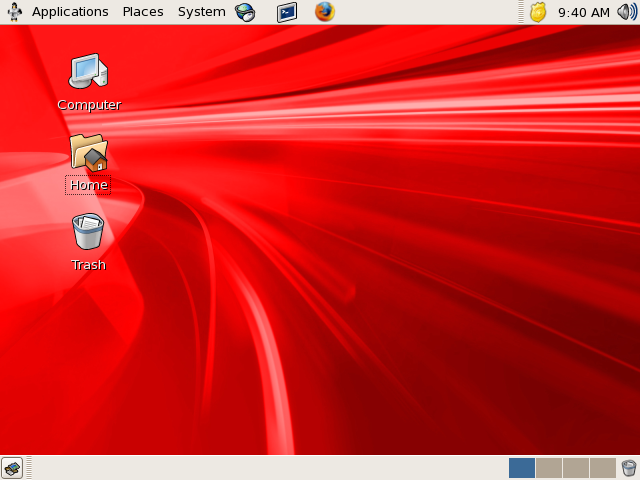This screenshot has height=480, width=640.
Task: Open the volume control speaker icon
Action: pyautogui.click(x=626, y=12)
